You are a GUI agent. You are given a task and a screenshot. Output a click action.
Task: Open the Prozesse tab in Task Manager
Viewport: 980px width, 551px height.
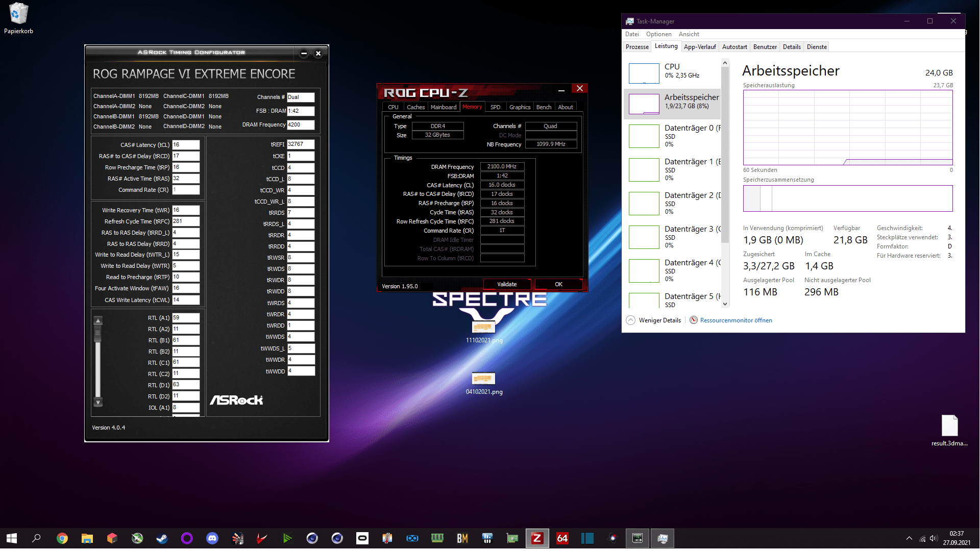click(637, 47)
